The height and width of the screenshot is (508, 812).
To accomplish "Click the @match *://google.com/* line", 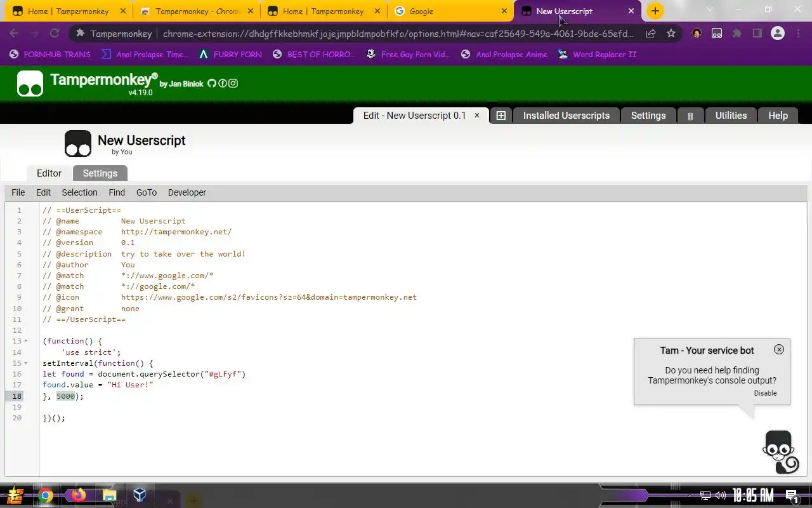I will (119, 286).
